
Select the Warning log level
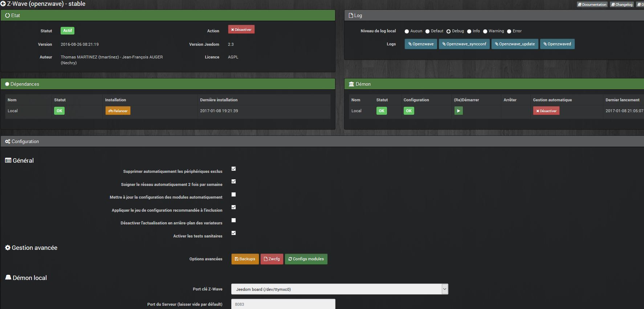(x=485, y=31)
